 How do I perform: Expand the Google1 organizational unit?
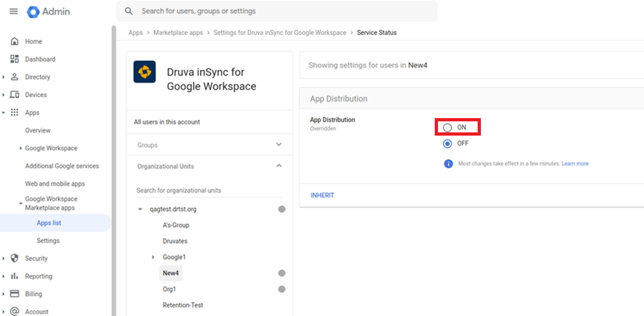(x=153, y=257)
